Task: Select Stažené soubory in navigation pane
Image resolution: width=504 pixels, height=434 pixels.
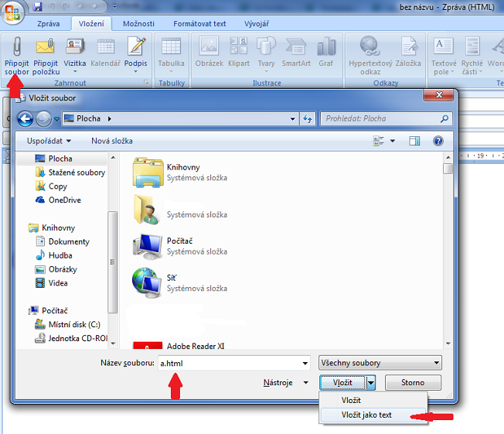Action: tap(77, 173)
